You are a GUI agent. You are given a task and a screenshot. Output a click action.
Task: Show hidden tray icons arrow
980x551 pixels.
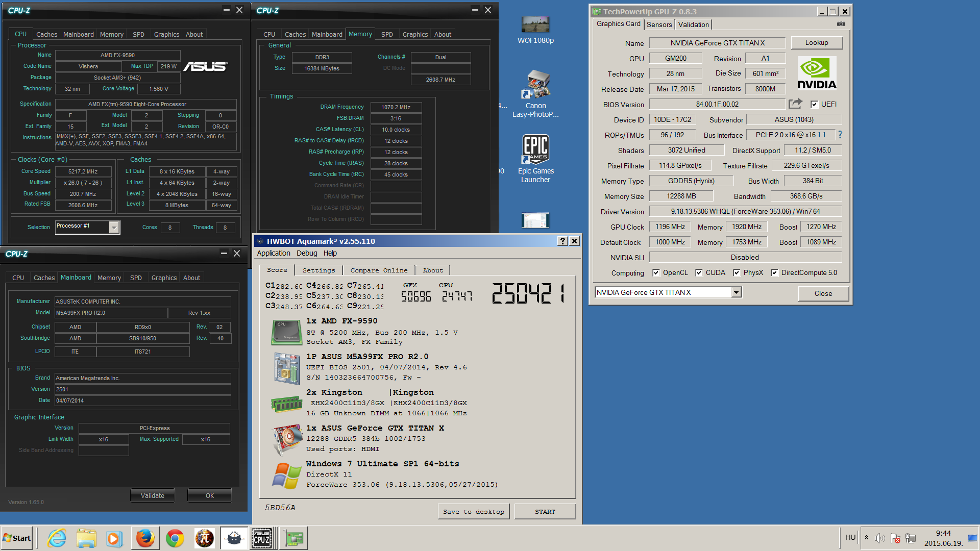point(866,537)
